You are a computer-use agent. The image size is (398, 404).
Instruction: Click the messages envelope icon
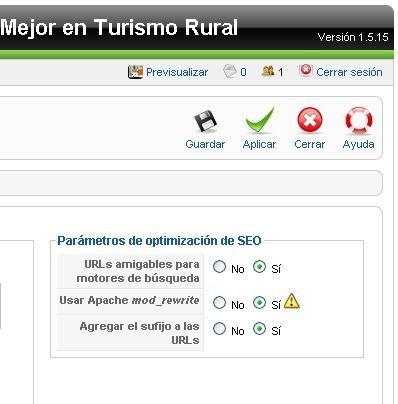(x=230, y=71)
